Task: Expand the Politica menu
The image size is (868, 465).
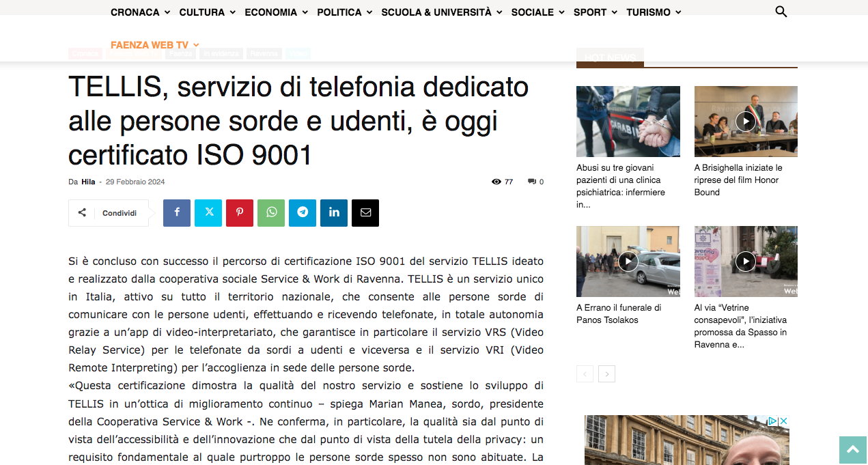Action: pos(345,12)
